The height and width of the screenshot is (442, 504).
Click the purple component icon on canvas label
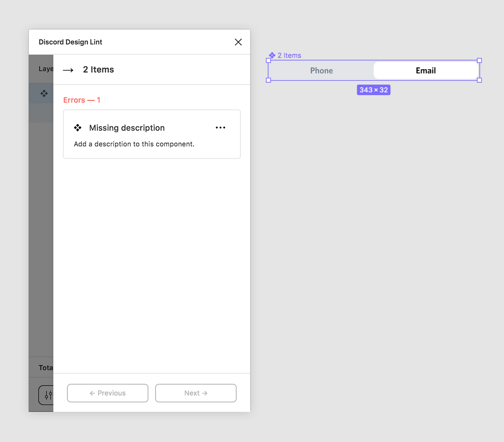[x=272, y=55]
